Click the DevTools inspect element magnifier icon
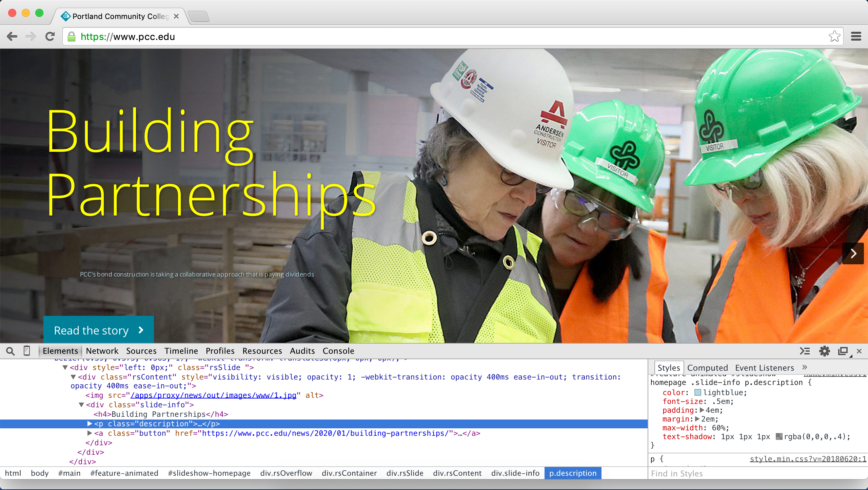Viewport: 868px width, 490px height. click(10, 351)
